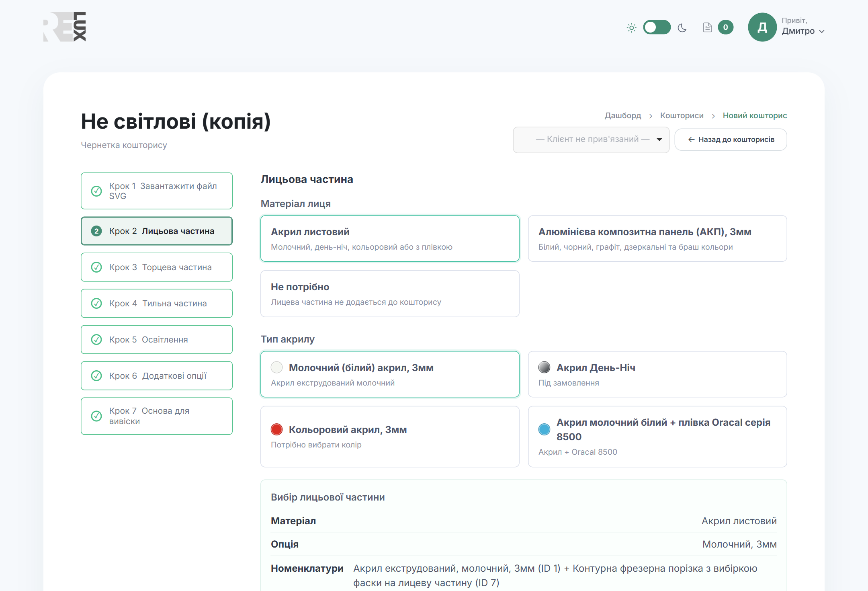Toggle the light/dark theme switch
868x591 pixels.
coord(657,27)
